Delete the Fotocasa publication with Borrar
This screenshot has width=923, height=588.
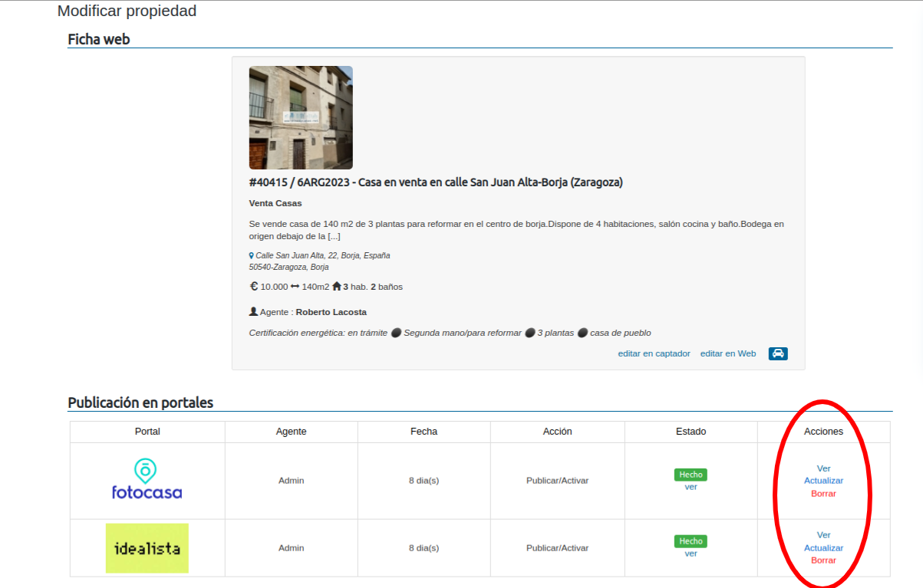tap(823, 494)
